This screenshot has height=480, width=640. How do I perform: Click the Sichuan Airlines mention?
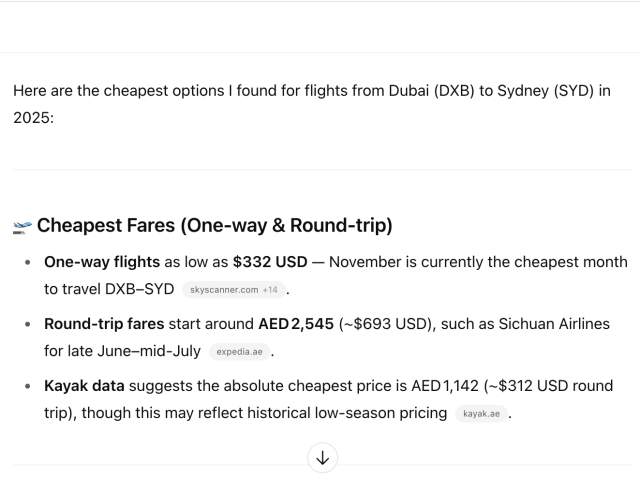click(554, 324)
